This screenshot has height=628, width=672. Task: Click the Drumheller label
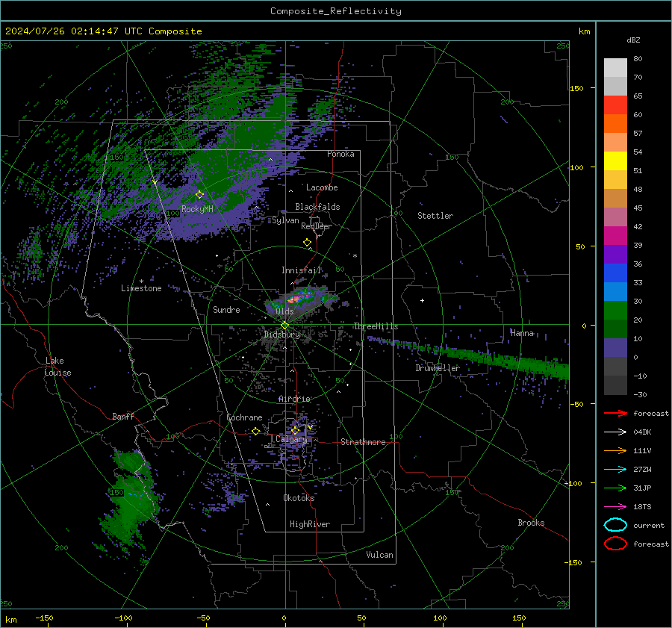[x=438, y=368]
